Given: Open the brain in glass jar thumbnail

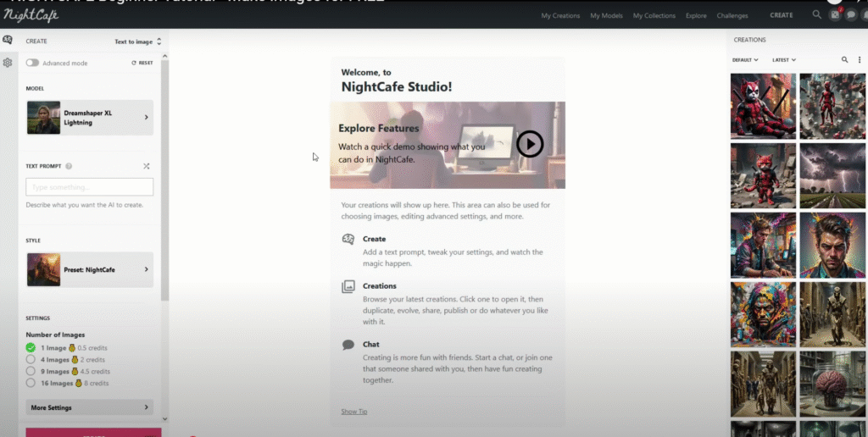Looking at the screenshot, I should [832, 384].
